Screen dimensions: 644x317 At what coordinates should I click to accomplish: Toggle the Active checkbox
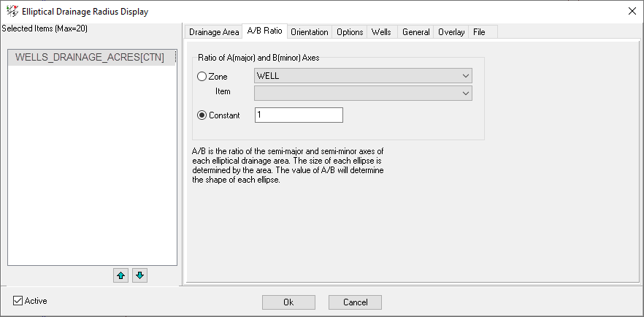(x=18, y=301)
